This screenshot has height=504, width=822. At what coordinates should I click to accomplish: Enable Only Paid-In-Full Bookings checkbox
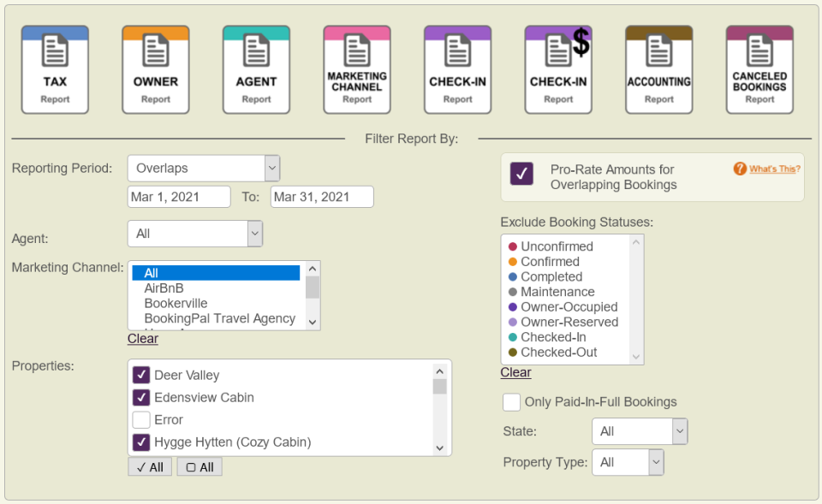click(512, 402)
